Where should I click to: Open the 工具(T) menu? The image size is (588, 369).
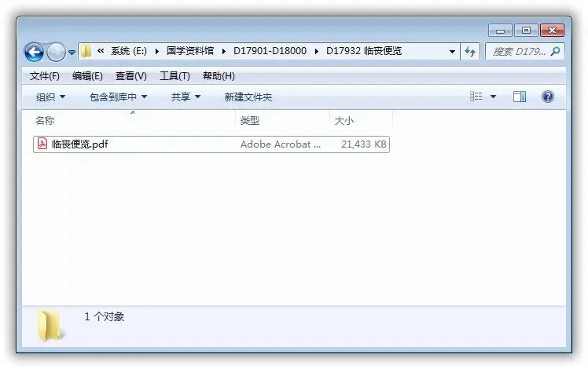[175, 76]
